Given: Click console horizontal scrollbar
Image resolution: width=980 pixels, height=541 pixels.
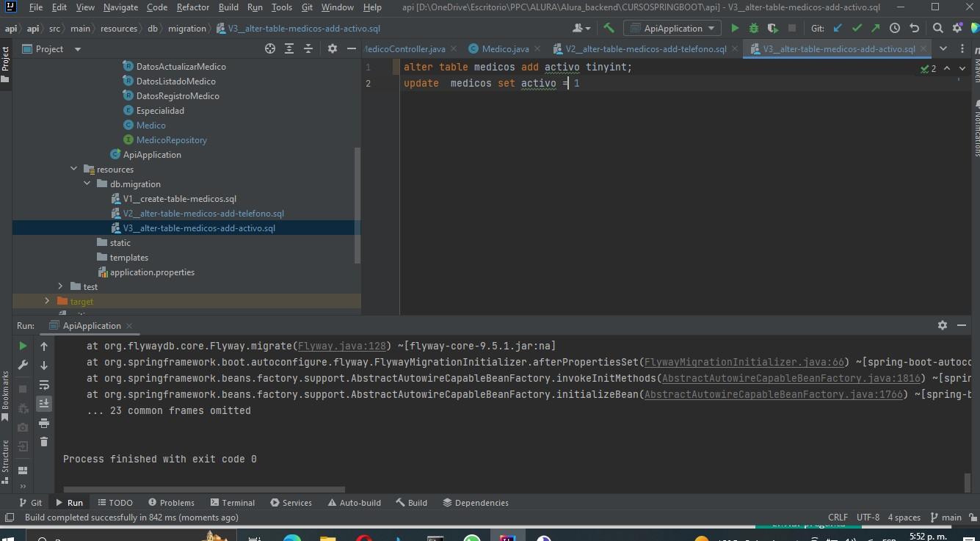Looking at the screenshot, I should pyautogui.click(x=204, y=489).
